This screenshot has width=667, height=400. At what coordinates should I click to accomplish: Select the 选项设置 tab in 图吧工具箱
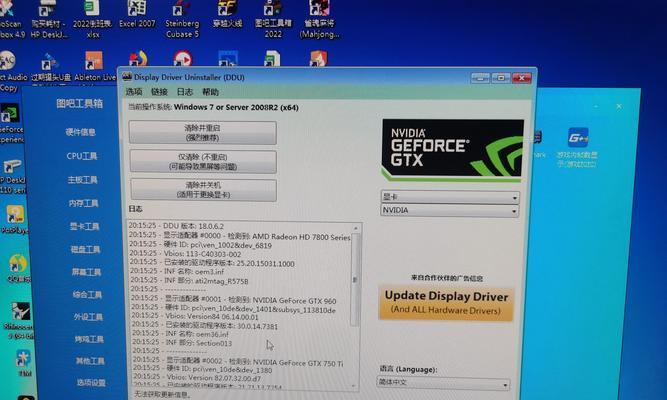click(x=91, y=383)
